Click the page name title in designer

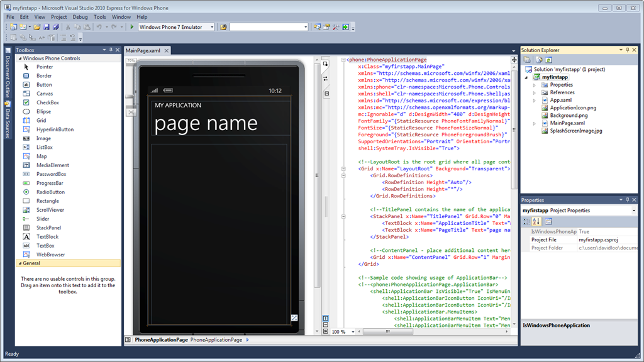tap(206, 123)
